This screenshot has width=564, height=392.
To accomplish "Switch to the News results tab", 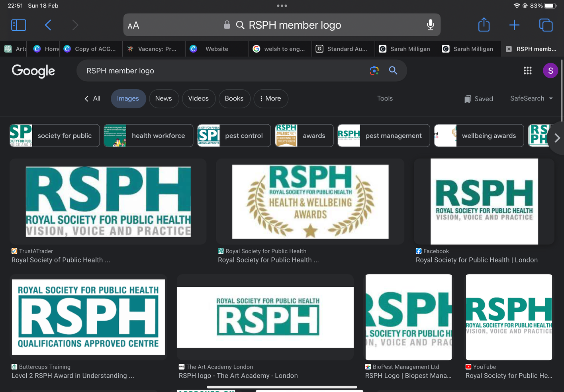I will (x=163, y=98).
